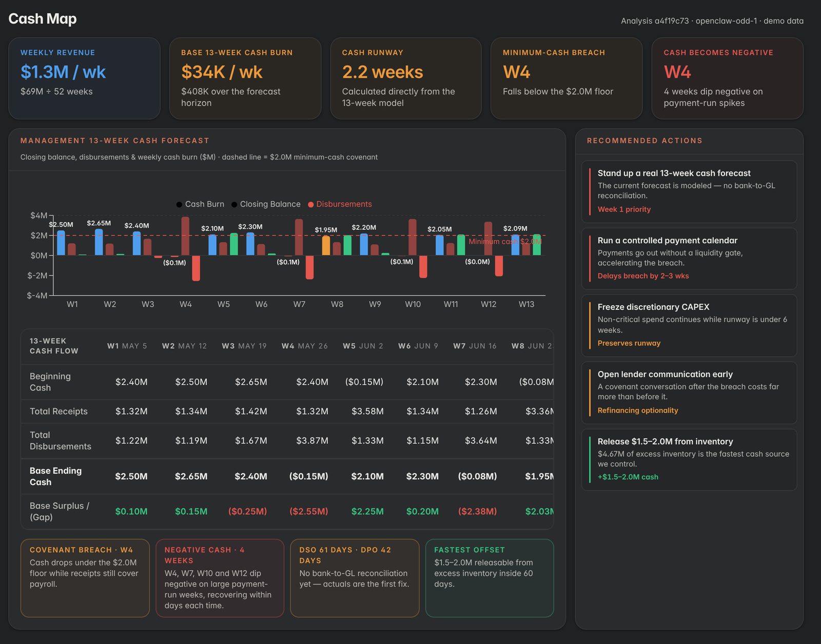Click the Total Receipts row label

click(58, 412)
